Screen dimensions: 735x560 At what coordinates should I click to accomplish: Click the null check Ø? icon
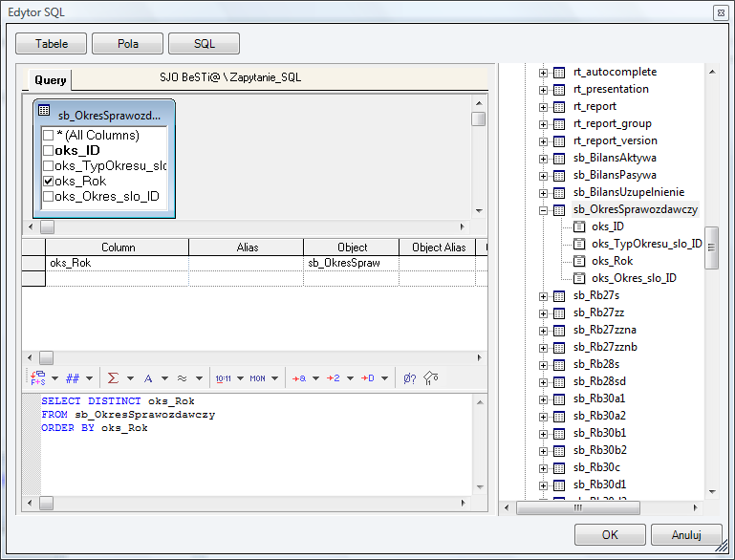point(410,378)
